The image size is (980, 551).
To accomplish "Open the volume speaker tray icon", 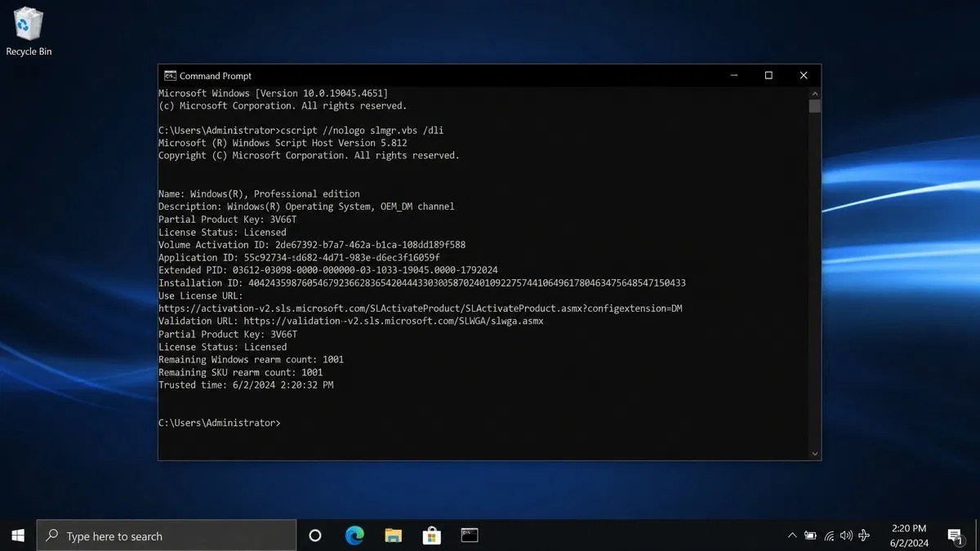I will (x=846, y=535).
